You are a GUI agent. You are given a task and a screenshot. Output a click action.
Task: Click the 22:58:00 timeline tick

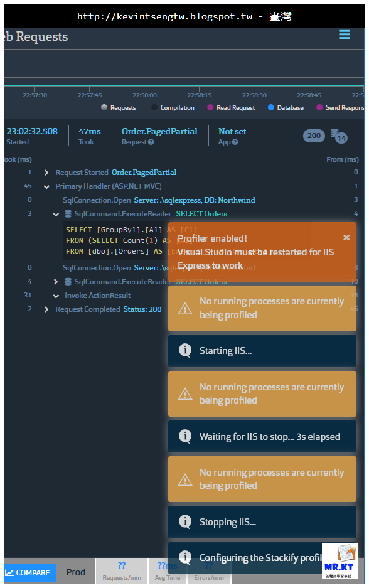point(144,95)
